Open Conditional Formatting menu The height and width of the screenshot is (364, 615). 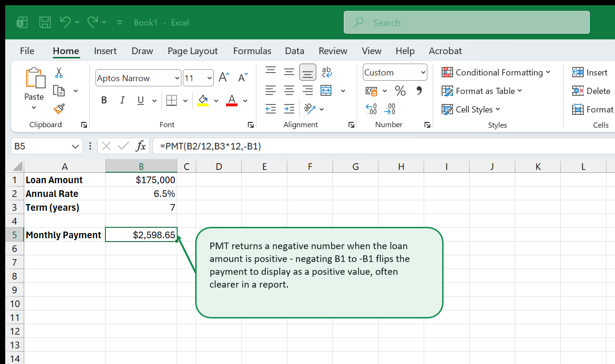[496, 73]
